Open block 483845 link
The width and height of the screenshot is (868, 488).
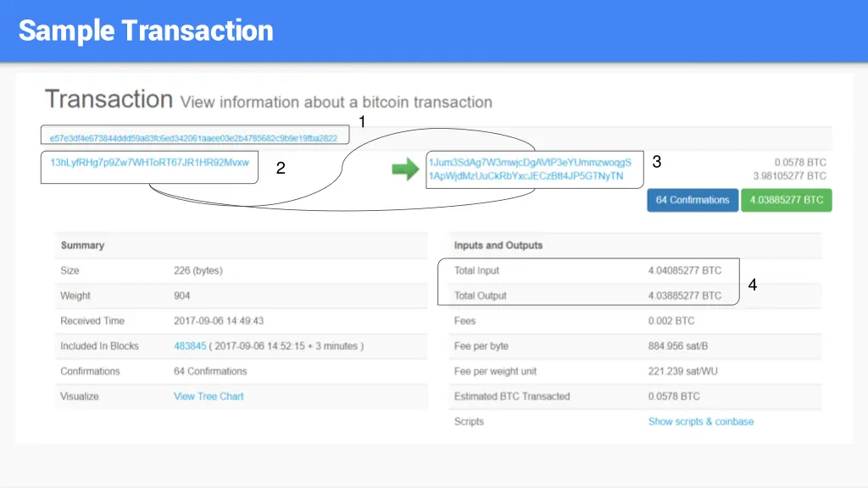190,346
